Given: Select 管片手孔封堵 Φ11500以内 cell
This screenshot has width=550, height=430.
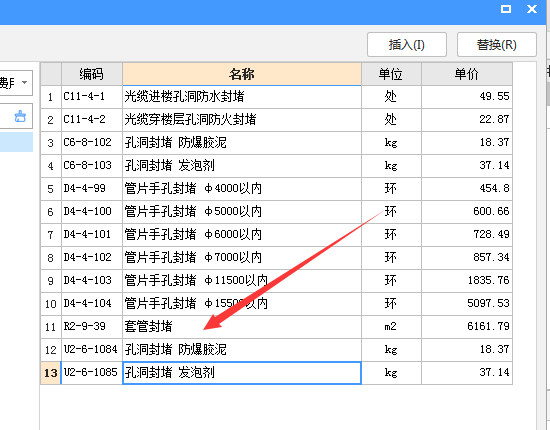Looking at the screenshot, I should coord(242,281).
